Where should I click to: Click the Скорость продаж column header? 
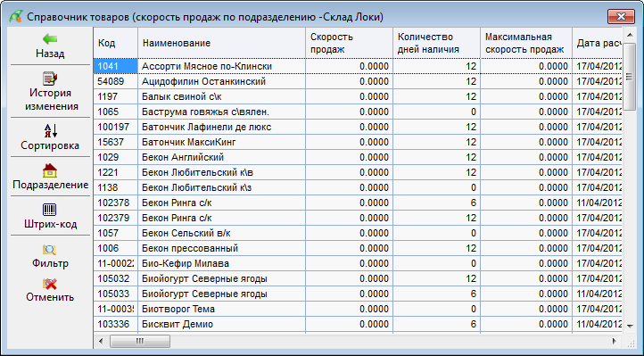click(349, 43)
